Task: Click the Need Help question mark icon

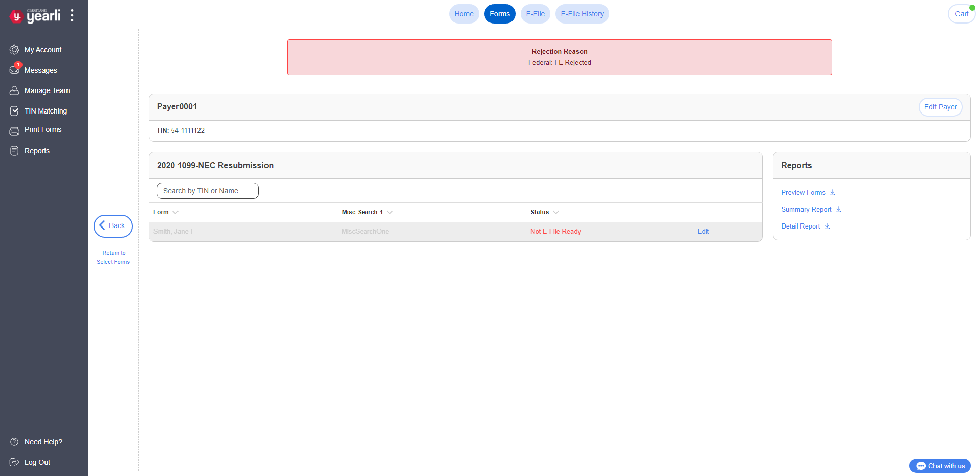Action: [14, 442]
